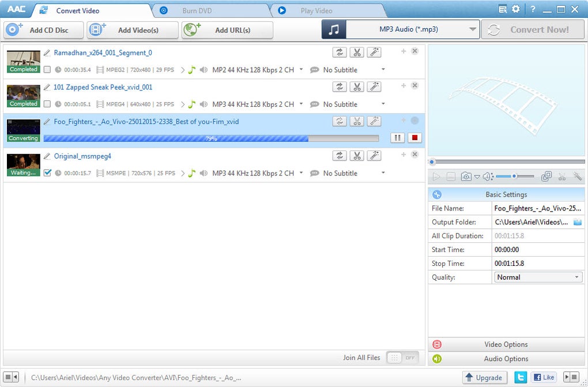Open the help question mark icon
The width and height of the screenshot is (588, 387).
point(533,9)
